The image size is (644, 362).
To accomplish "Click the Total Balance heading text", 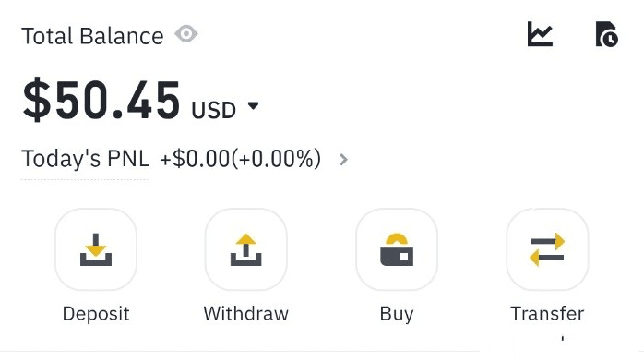I will [x=92, y=36].
